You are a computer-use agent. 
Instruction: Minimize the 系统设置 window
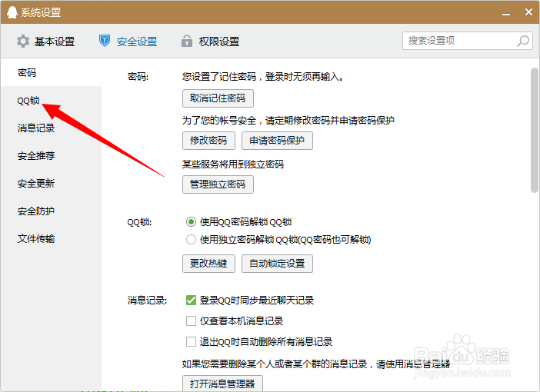[506, 13]
